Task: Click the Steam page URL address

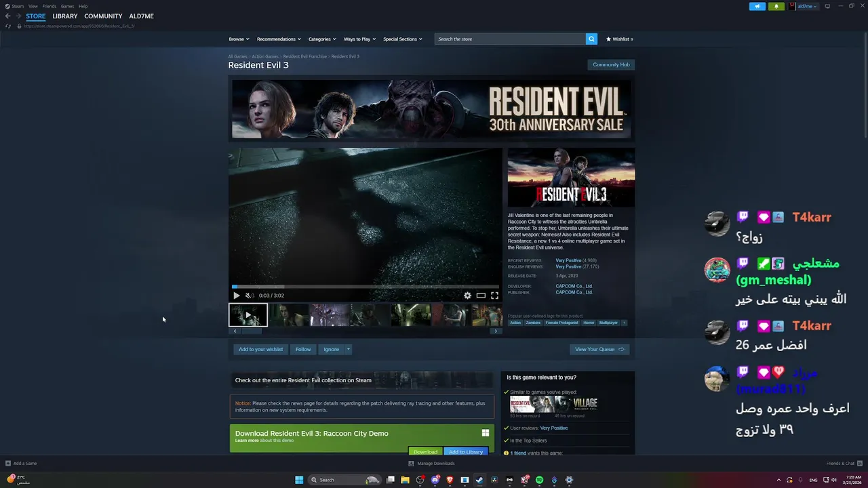Action: pyautogui.click(x=79, y=26)
